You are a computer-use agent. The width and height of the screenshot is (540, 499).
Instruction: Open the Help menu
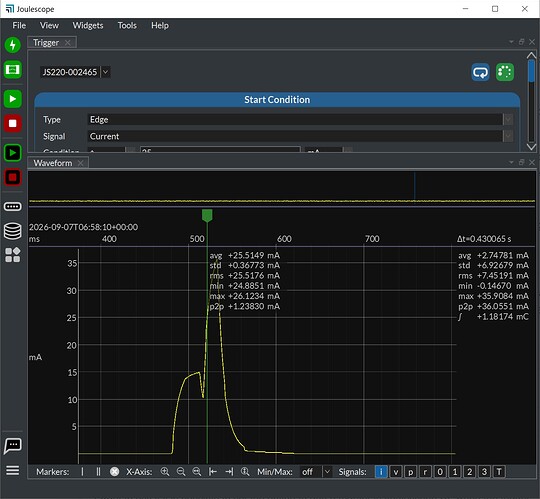pyautogui.click(x=160, y=25)
